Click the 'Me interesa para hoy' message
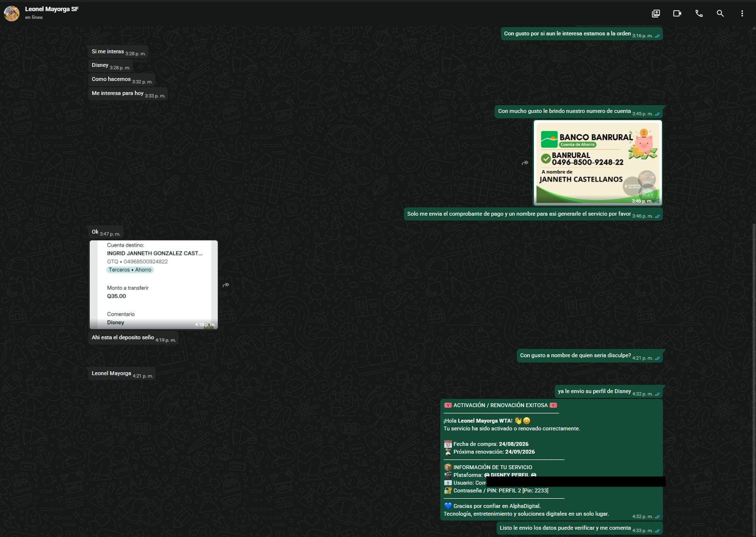756x537 pixels. [128, 94]
